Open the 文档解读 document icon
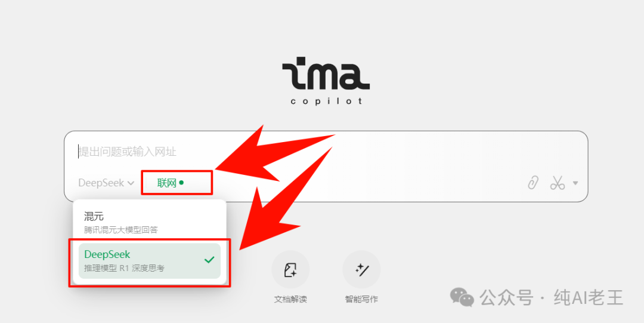 (x=290, y=270)
